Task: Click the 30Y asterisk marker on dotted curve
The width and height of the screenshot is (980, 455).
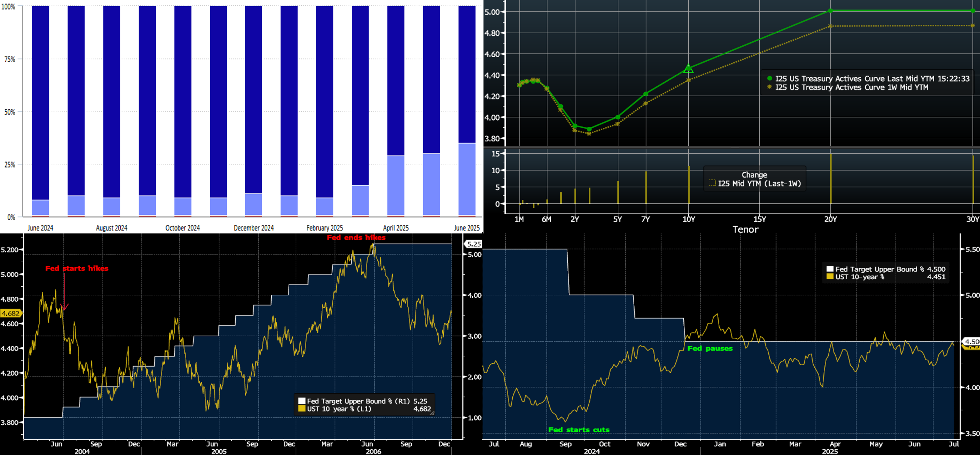Action: [973, 26]
